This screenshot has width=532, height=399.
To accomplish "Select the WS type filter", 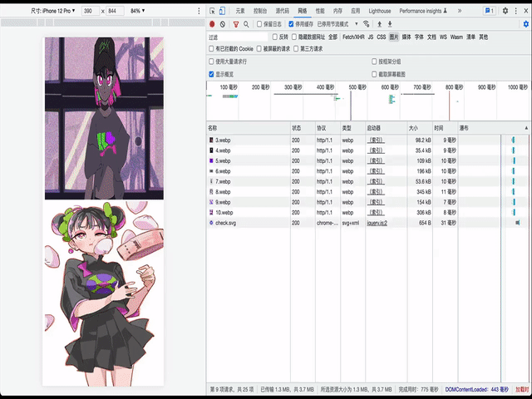I will coord(443,37).
